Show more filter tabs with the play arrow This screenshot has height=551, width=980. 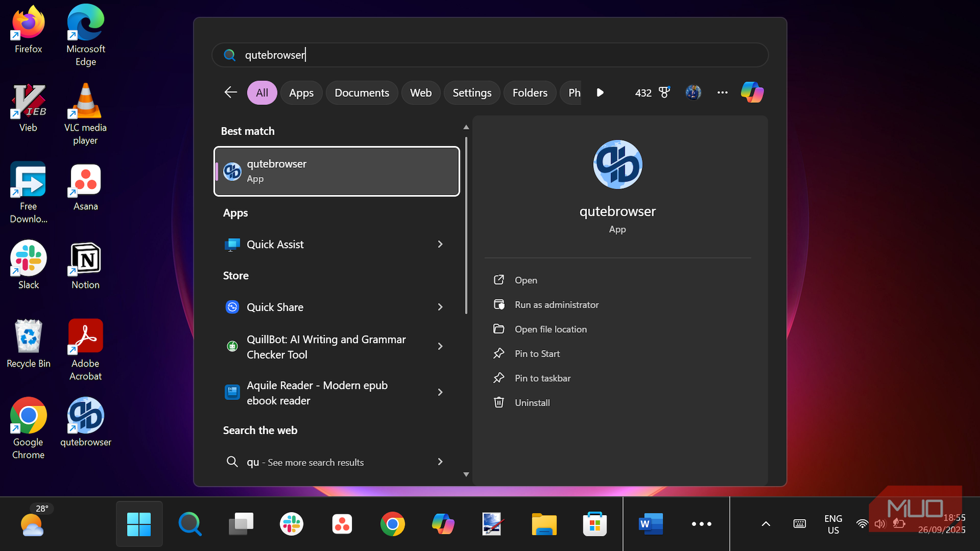click(x=600, y=92)
